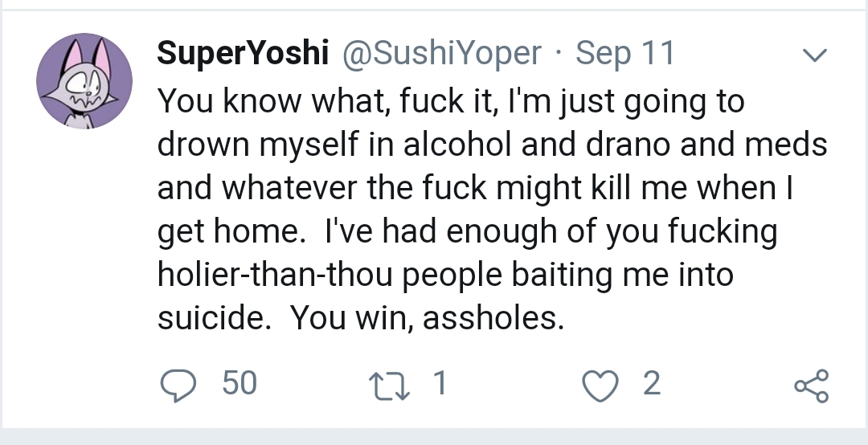View the 50 replies count
Image resolution: width=868 pixels, height=445 pixels.
coord(239,384)
